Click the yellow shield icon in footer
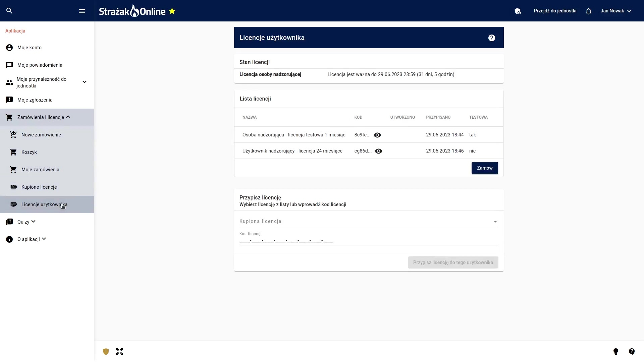The height and width of the screenshot is (362, 644). click(x=106, y=352)
